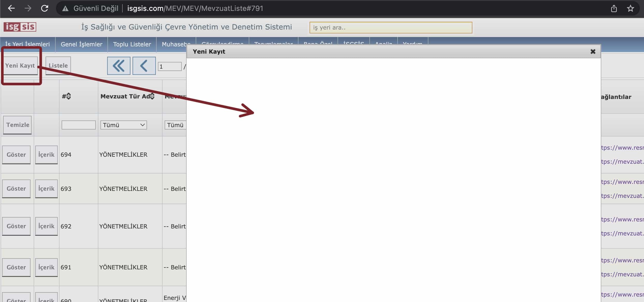Sort by Mevzuat Tür Ad column

152,96
